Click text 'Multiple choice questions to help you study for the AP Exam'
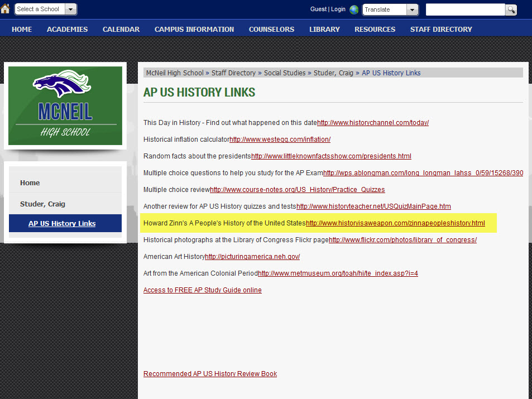Viewport: 532px width, 399px height. pyautogui.click(x=233, y=172)
